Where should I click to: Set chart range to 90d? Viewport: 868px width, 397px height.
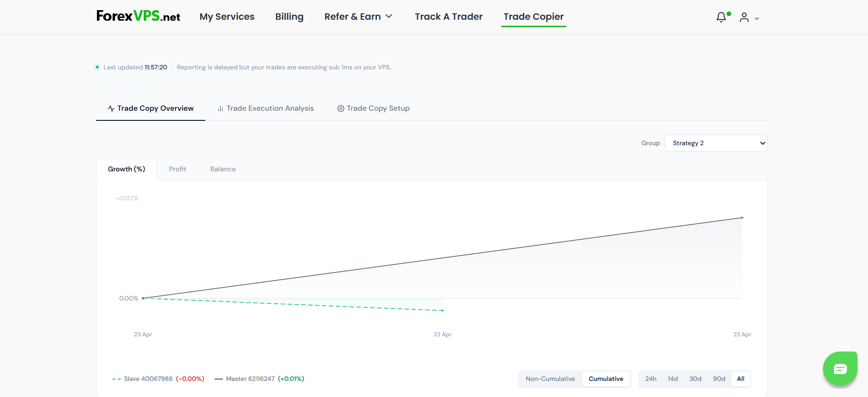click(719, 379)
